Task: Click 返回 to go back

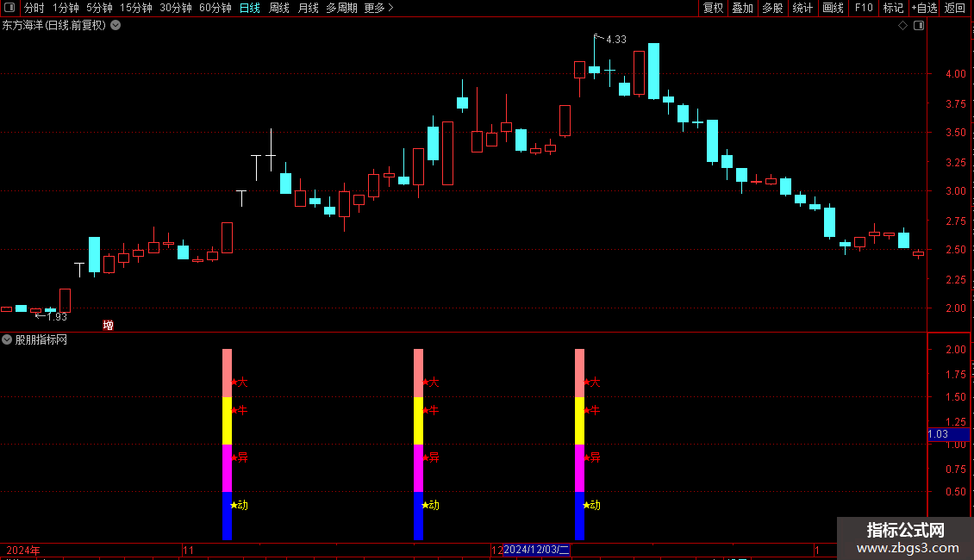Action: point(955,8)
